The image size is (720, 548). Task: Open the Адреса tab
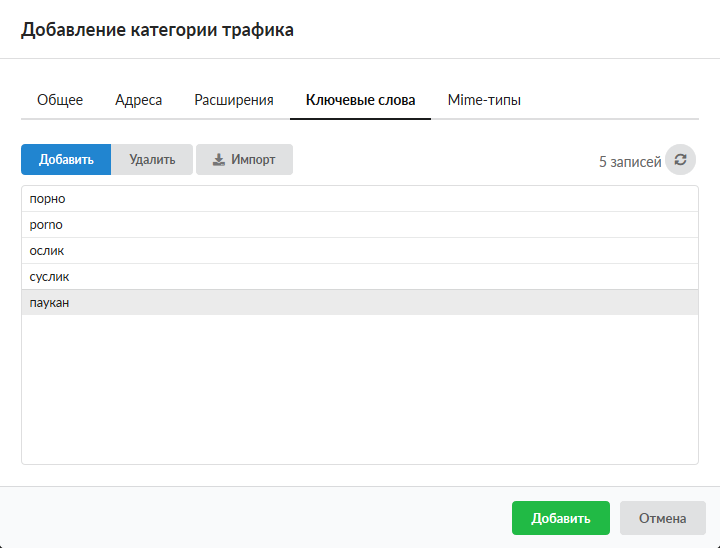(138, 100)
